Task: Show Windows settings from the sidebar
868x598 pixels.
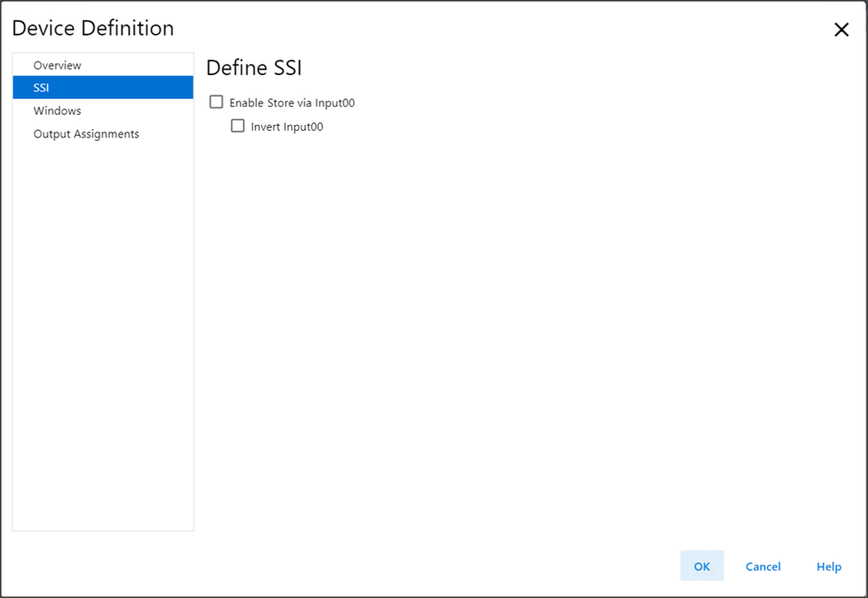Action: pos(57,111)
